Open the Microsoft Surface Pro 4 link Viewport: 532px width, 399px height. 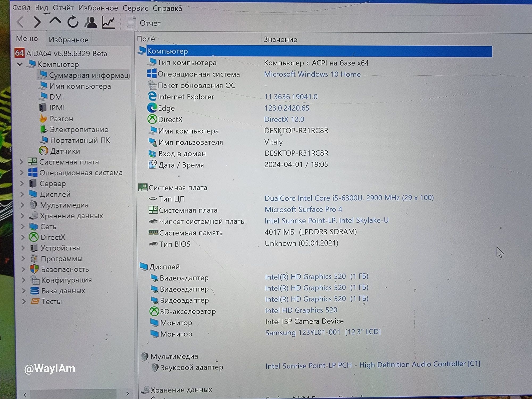[304, 209]
